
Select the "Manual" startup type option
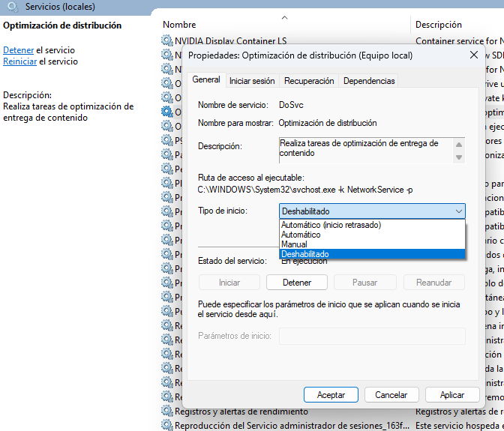click(294, 244)
